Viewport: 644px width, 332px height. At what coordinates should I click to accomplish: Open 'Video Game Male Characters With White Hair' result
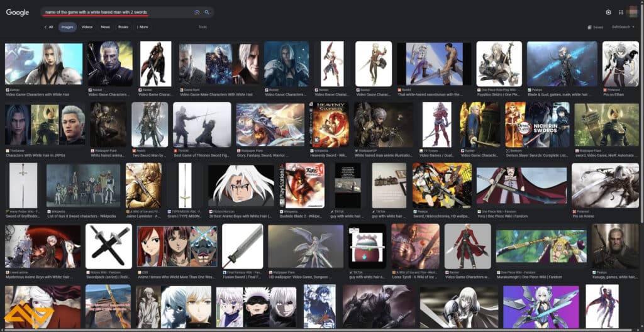tap(216, 94)
